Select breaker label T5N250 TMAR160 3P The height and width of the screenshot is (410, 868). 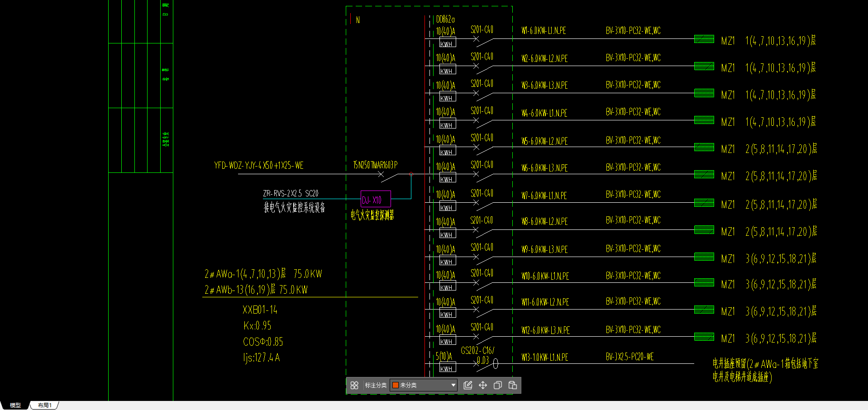[375, 165]
